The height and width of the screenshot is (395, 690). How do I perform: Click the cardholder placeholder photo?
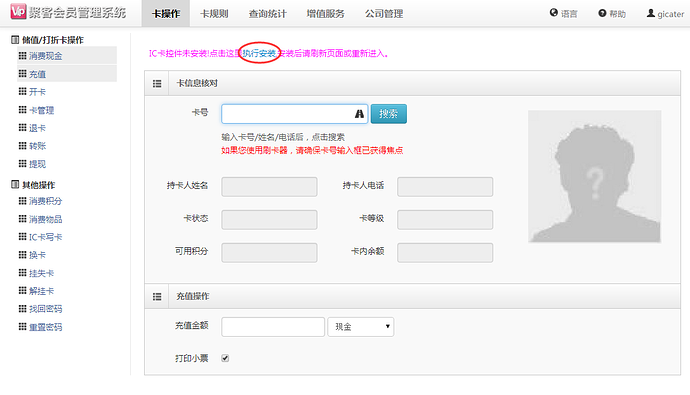click(x=595, y=176)
